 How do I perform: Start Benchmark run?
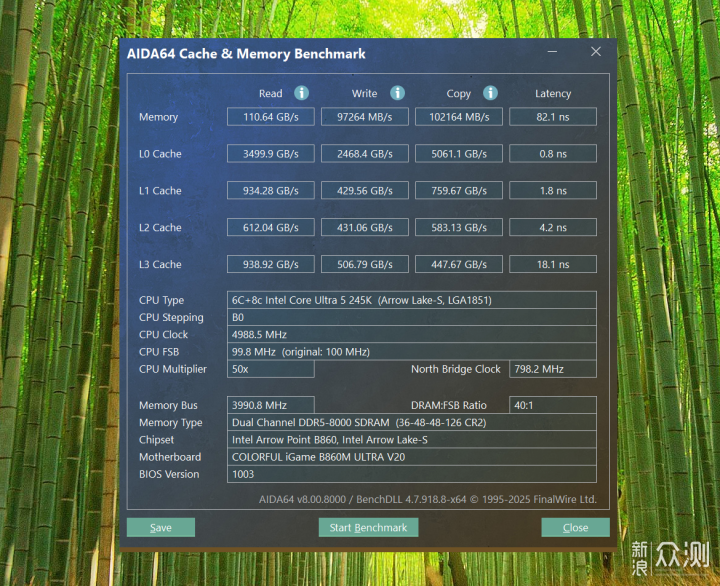368,528
